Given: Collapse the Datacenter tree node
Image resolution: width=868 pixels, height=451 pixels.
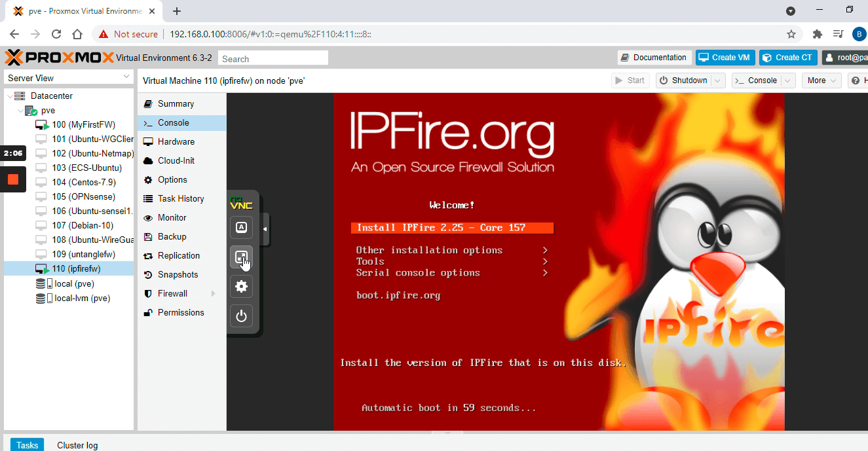Looking at the screenshot, I should (x=10, y=96).
